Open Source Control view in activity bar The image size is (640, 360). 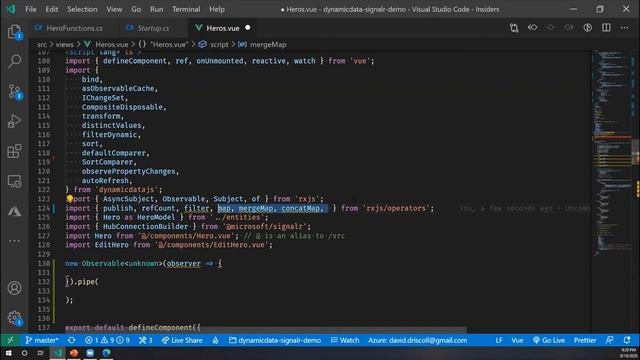click(x=14, y=91)
